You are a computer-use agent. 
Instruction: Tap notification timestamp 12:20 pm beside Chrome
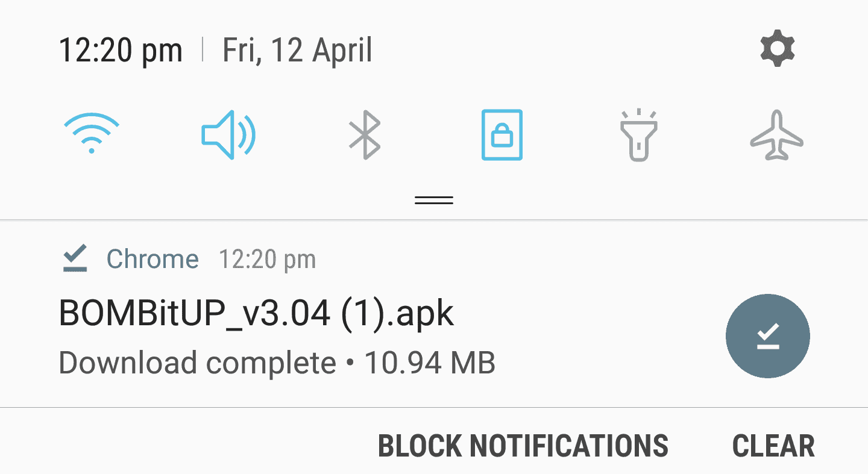click(267, 260)
